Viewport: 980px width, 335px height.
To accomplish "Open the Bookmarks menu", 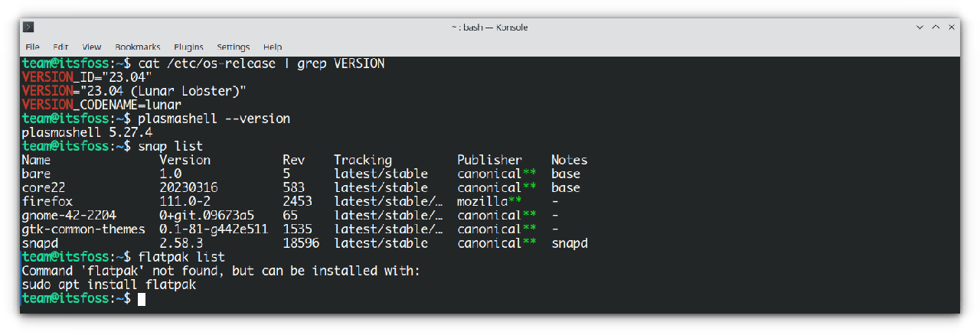I will click(x=136, y=47).
